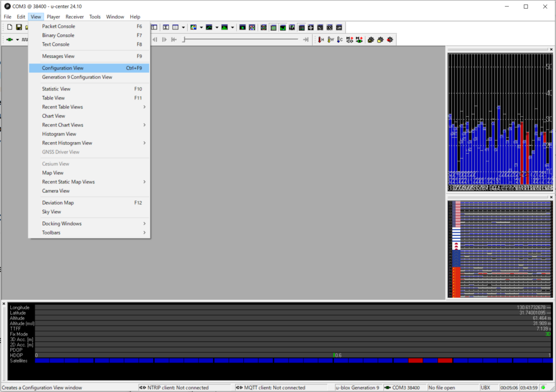Click the player timeline slider handle
556x392 pixels.
pos(184,40)
